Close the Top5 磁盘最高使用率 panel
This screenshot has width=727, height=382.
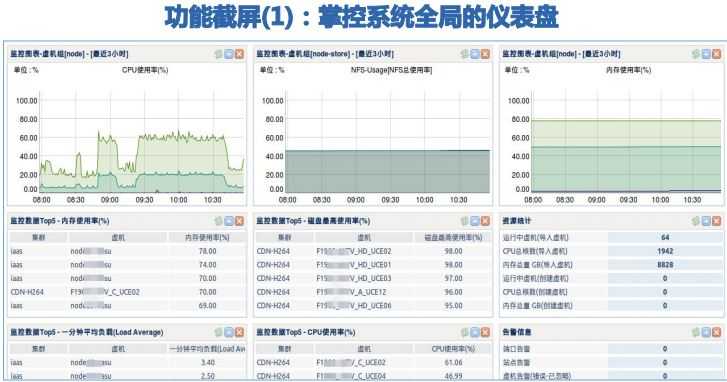pyautogui.click(x=485, y=221)
